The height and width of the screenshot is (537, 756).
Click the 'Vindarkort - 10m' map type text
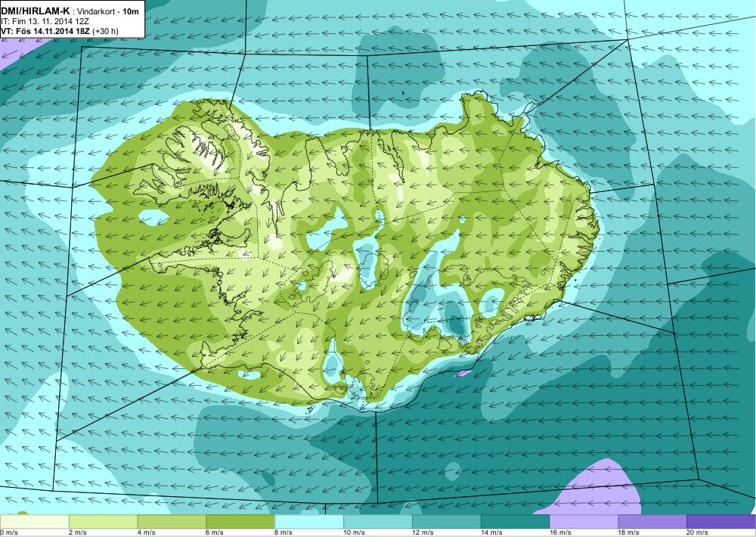[109, 11]
